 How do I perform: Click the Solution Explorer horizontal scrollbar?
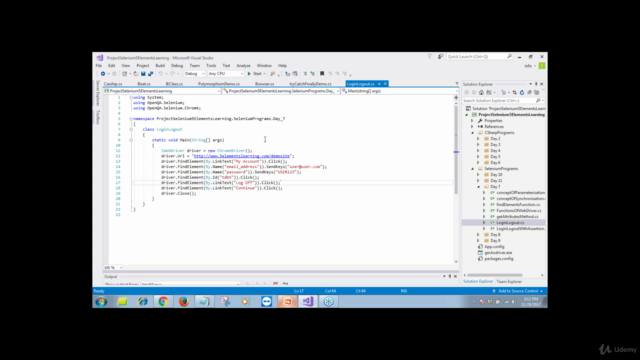(495, 275)
